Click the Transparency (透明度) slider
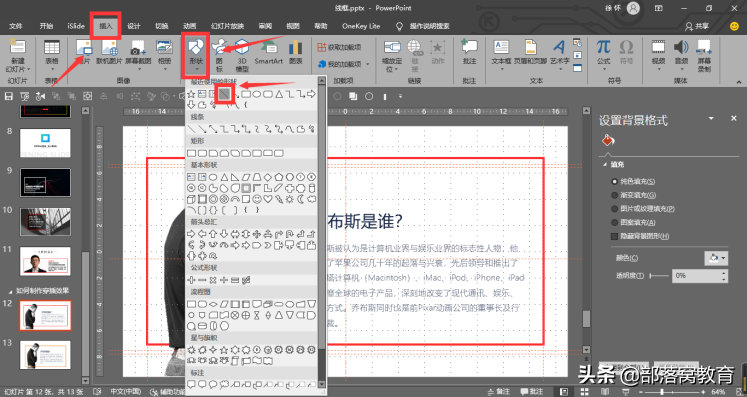 click(659, 276)
